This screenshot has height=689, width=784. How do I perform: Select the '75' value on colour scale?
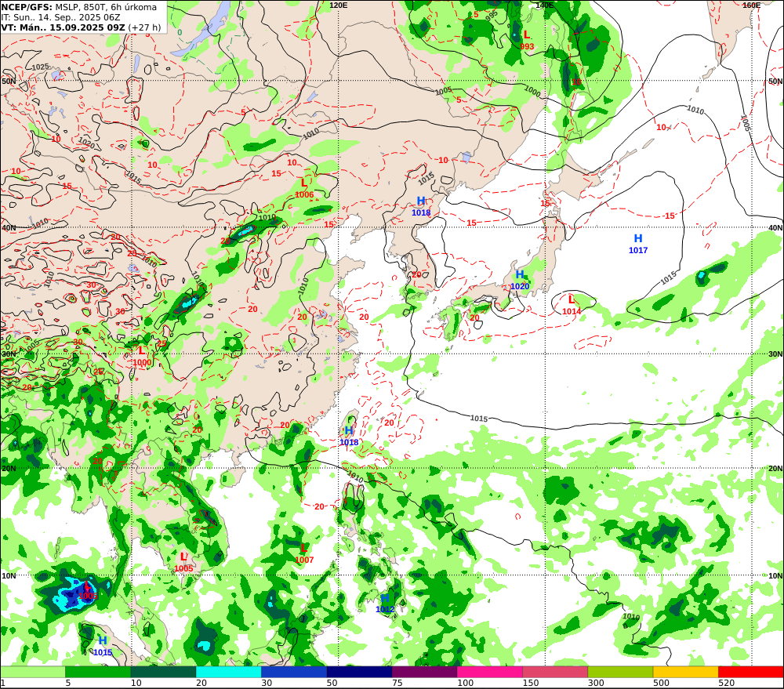(x=397, y=683)
